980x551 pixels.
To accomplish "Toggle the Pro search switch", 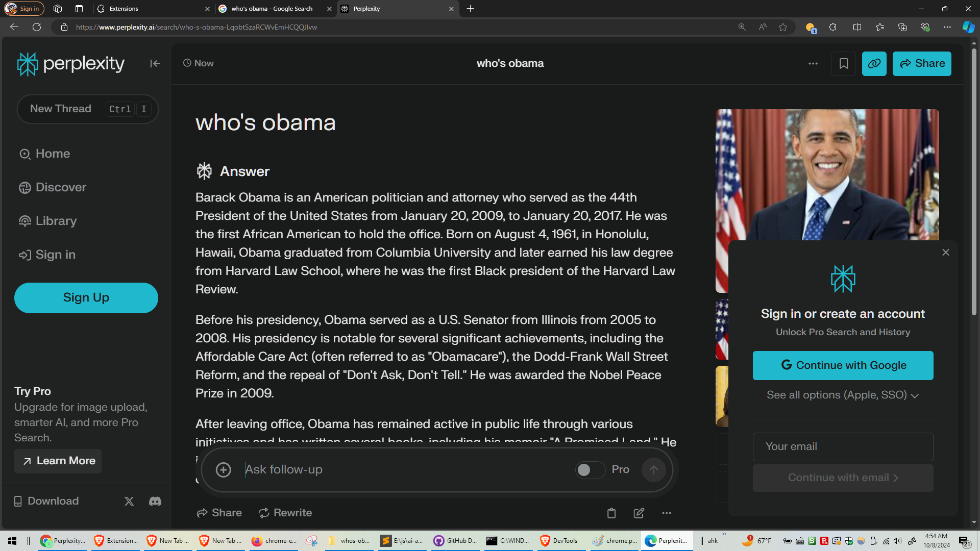I will tap(590, 470).
